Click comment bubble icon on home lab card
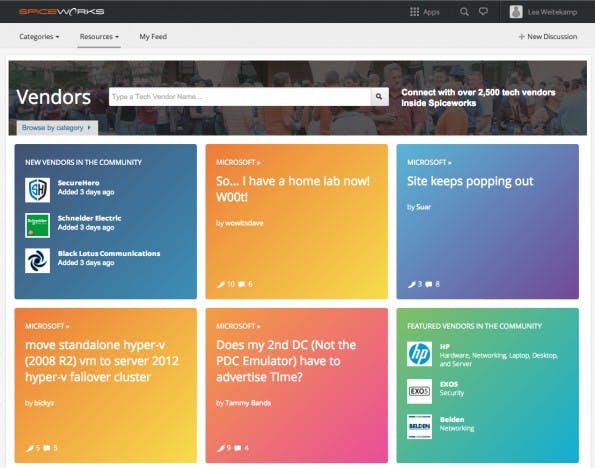Image resolution: width=595 pixels, height=468 pixels. (241, 284)
